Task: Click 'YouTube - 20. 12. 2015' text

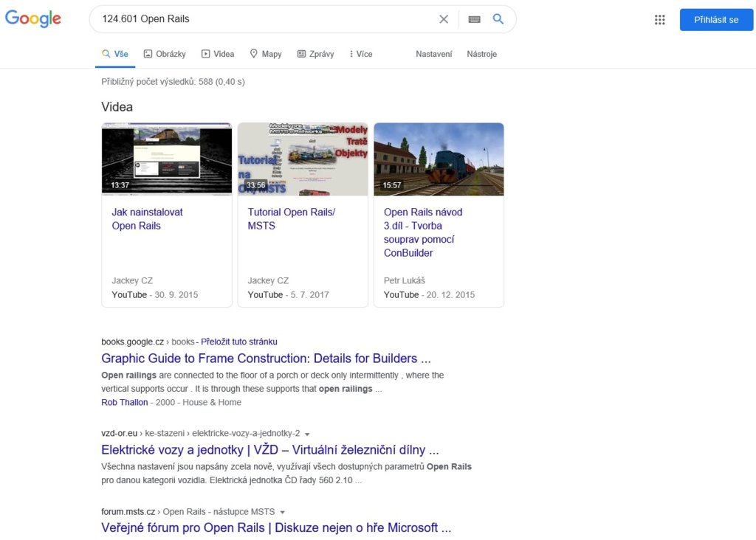Action: point(429,295)
